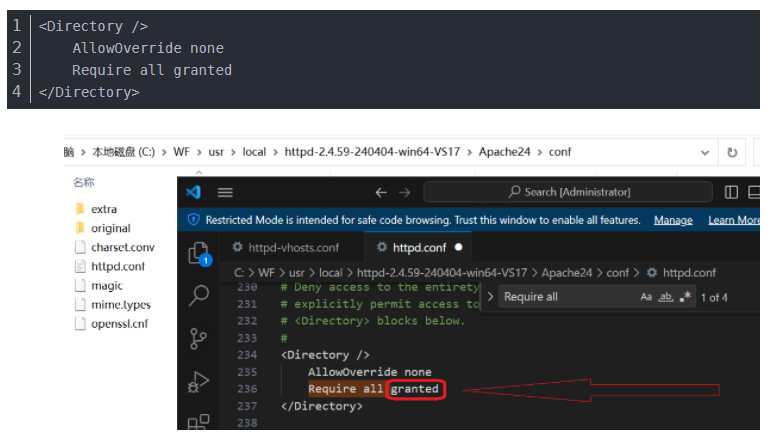
Task: Click conf in the Explorer address bar
Action: (560, 152)
